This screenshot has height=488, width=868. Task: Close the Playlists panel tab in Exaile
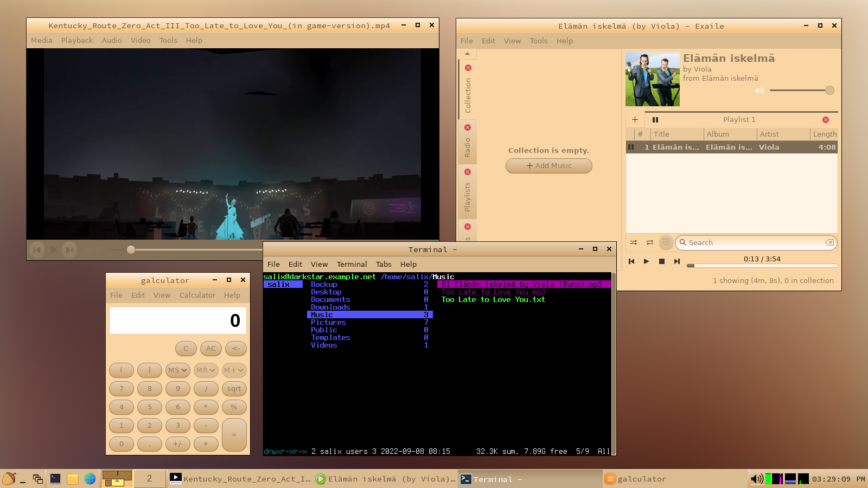point(468,172)
